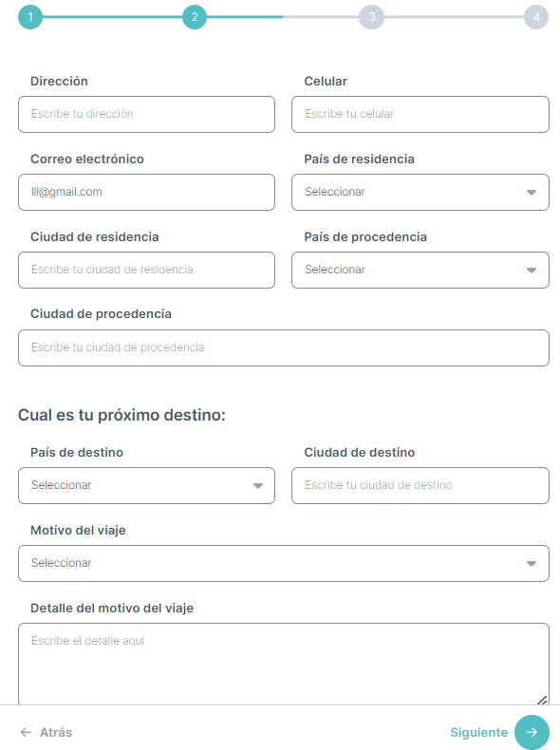560x750 pixels.
Task: Select the Ciudad de residencia text box
Action: click(x=146, y=271)
